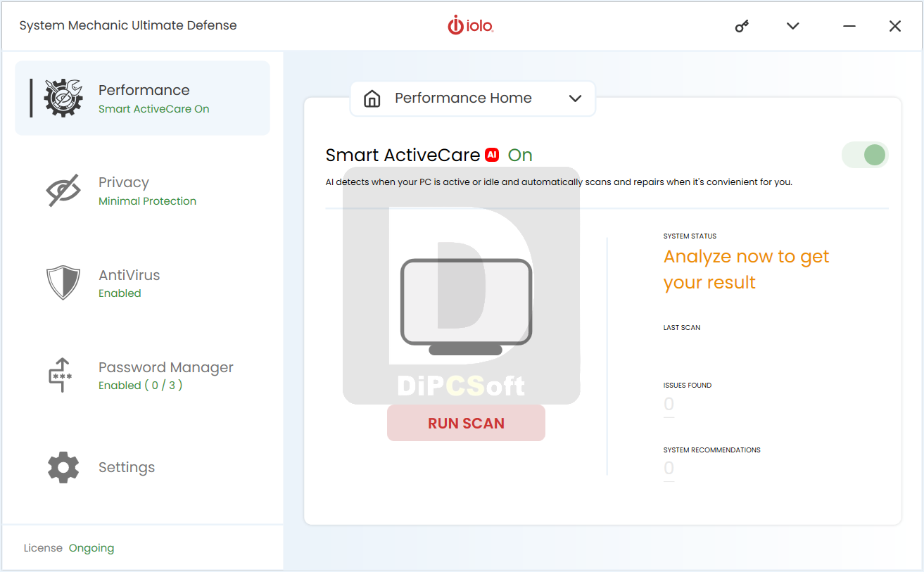Click the System Mechanic Ultimate Defense title
This screenshot has height=572, width=924.
128,25
